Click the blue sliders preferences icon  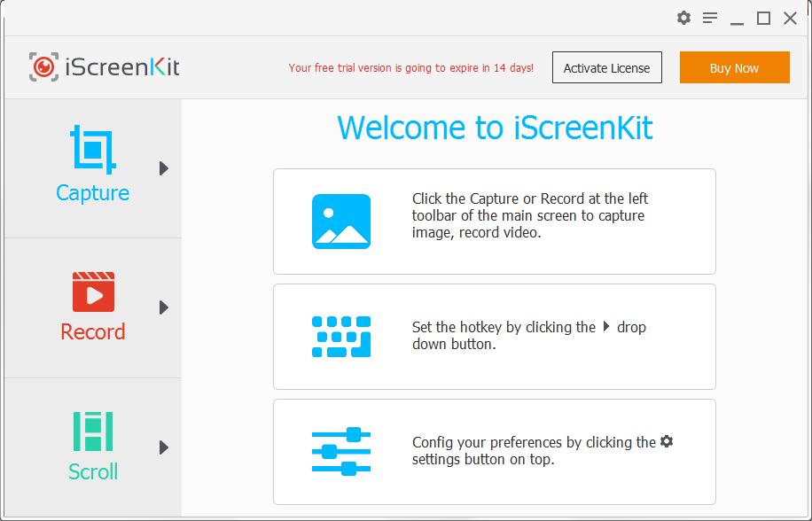(x=341, y=452)
